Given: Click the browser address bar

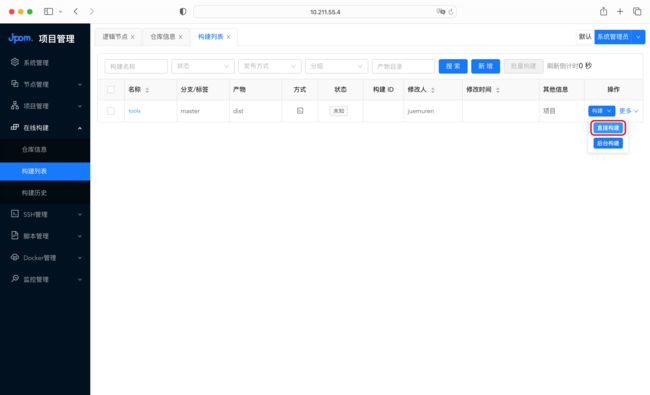Looking at the screenshot, I should pyautogui.click(x=325, y=12).
